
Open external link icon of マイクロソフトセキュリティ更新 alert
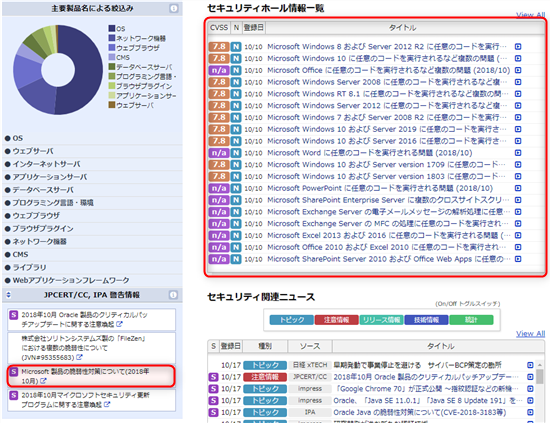pos(107,404)
